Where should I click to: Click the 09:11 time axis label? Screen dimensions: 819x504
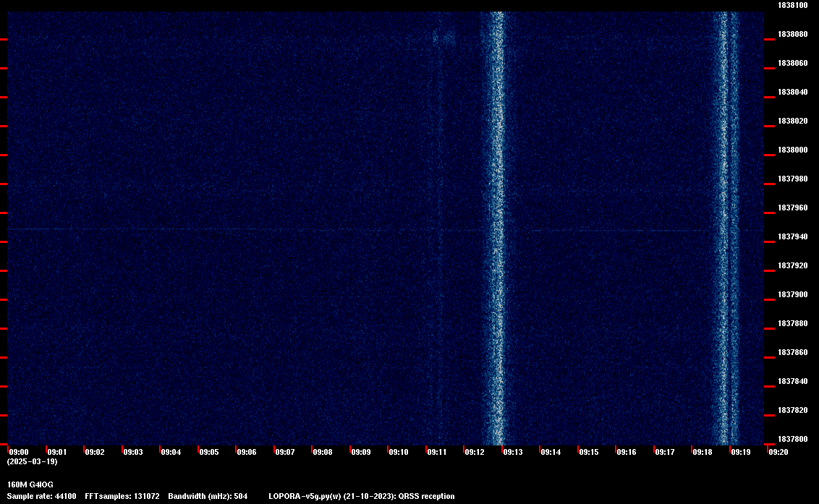click(437, 452)
